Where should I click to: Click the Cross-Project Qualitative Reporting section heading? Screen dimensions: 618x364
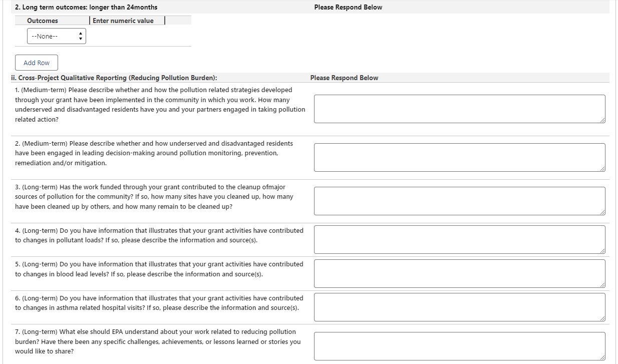click(114, 78)
